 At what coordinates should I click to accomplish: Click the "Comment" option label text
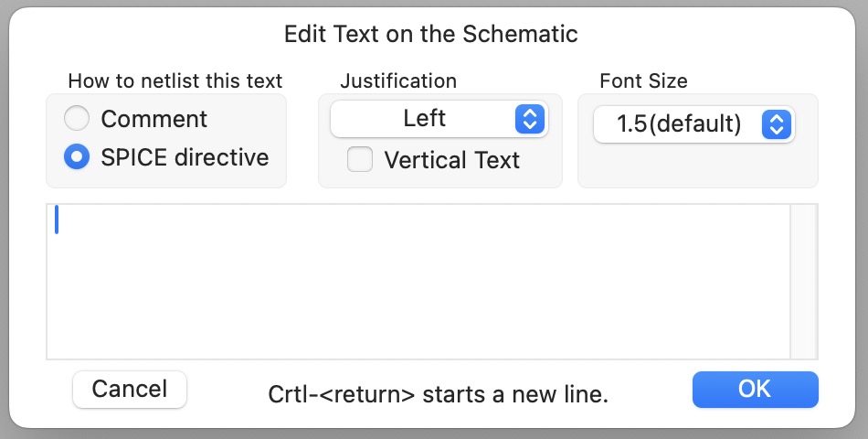pyautogui.click(x=153, y=119)
